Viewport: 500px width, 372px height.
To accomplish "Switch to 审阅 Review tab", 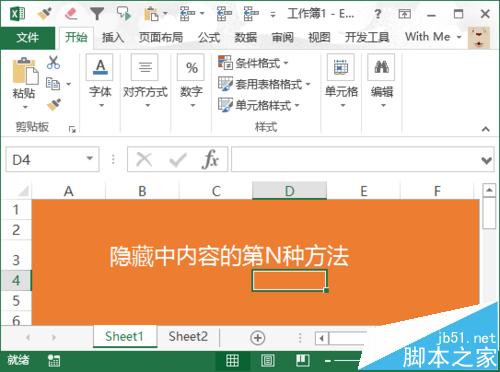I will point(282,37).
